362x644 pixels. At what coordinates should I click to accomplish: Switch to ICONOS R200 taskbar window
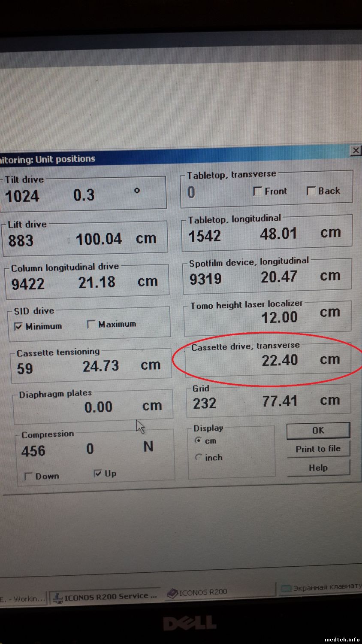tap(197, 592)
